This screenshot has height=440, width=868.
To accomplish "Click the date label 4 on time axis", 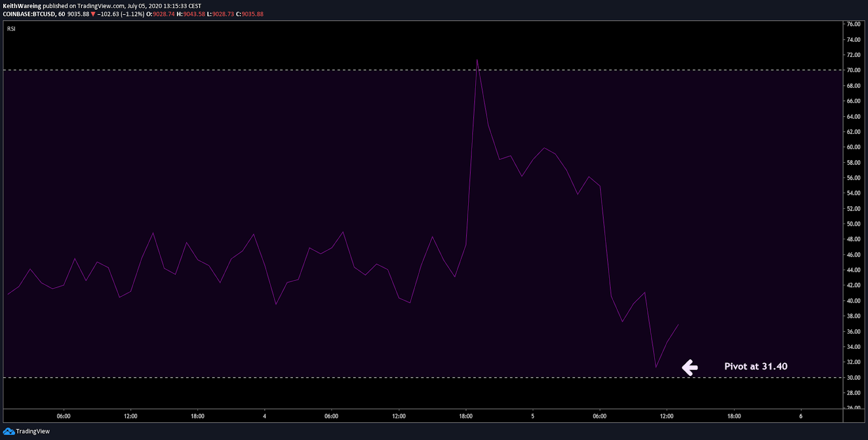I will pos(265,416).
